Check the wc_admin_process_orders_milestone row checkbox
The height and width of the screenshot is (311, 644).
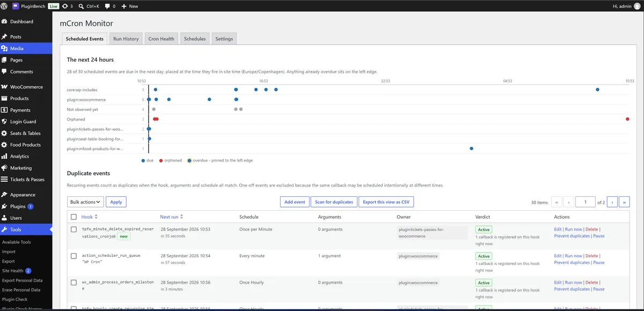tap(74, 283)
